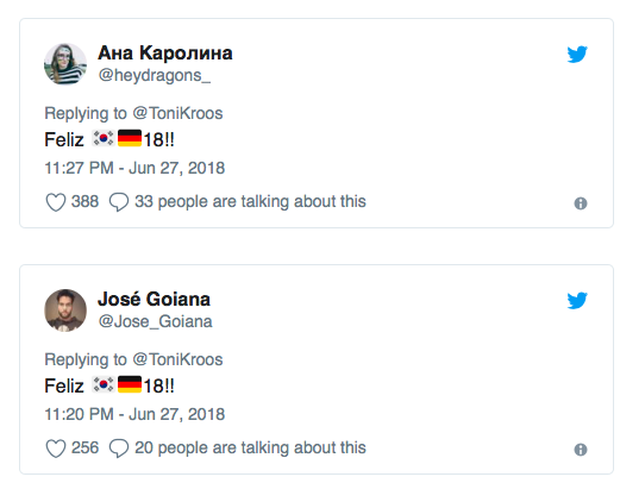This screenshot has height=483, width=620.
Task: Open info icon on José Goiana tweet
Action: pos(580,449)
